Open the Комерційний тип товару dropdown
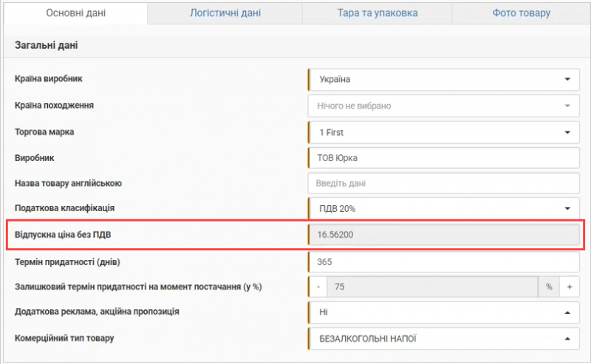 pyautogui.click(x=443, y=339)
